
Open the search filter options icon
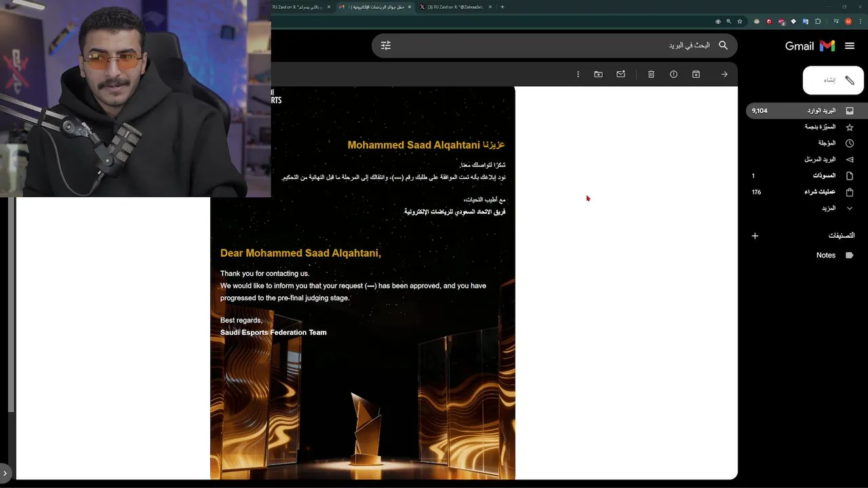[x=386, y=45]
